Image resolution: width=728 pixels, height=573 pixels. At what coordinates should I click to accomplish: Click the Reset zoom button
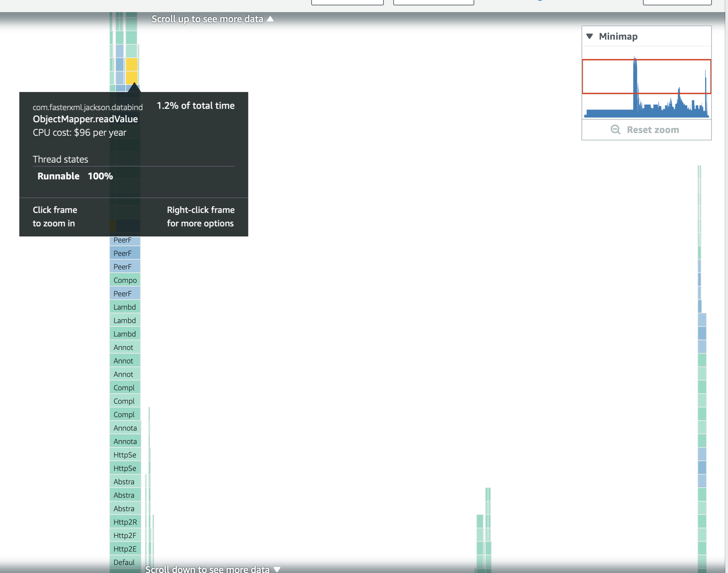(x=652, y=130)
